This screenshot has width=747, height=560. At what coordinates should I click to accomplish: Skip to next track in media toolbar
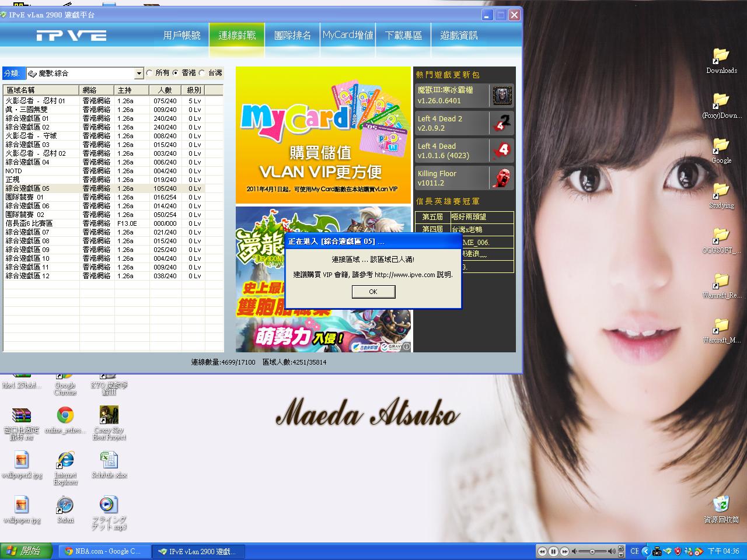[x=564, y=551]
